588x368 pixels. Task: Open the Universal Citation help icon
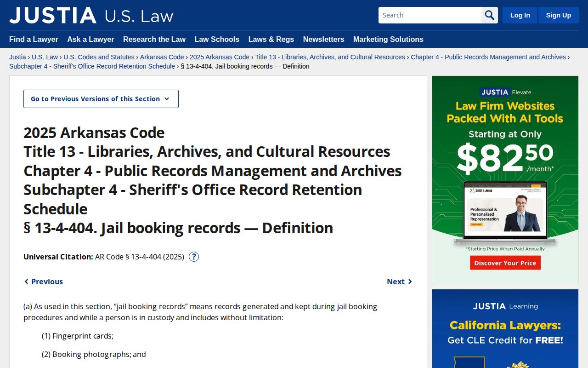click(x=194, y=257)
